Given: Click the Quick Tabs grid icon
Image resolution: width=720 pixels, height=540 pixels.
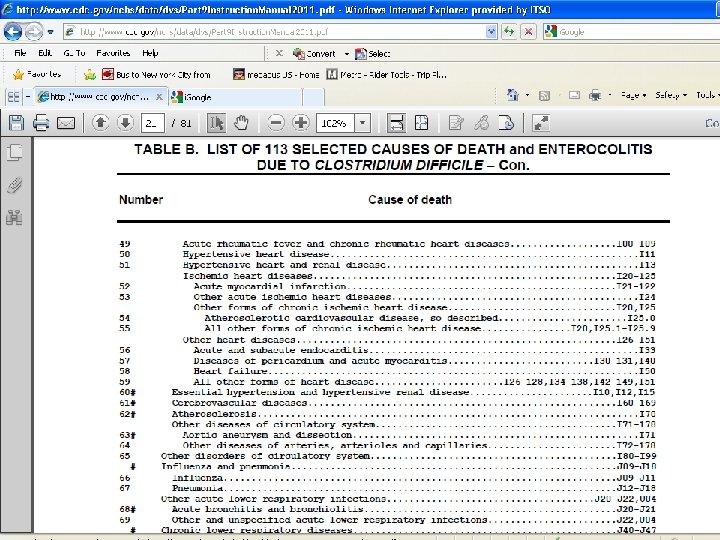Looking at the screenshot, I should (14, 97).
